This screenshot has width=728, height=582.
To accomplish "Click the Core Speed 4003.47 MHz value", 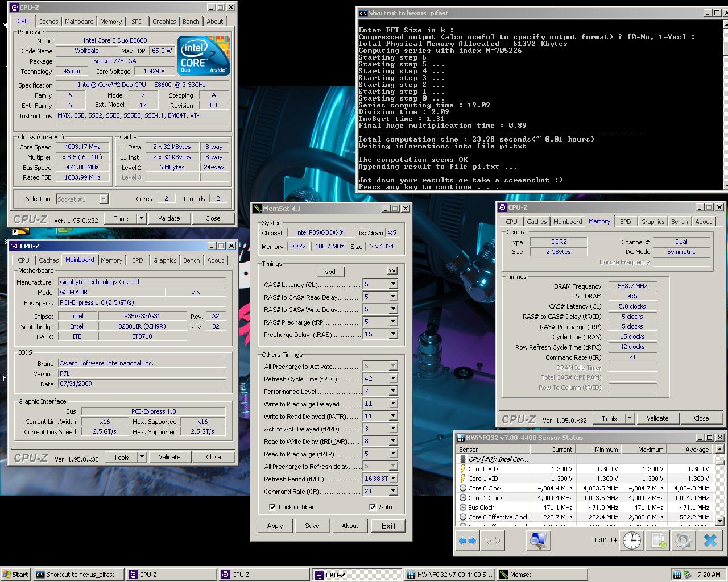I will (83, 147).
